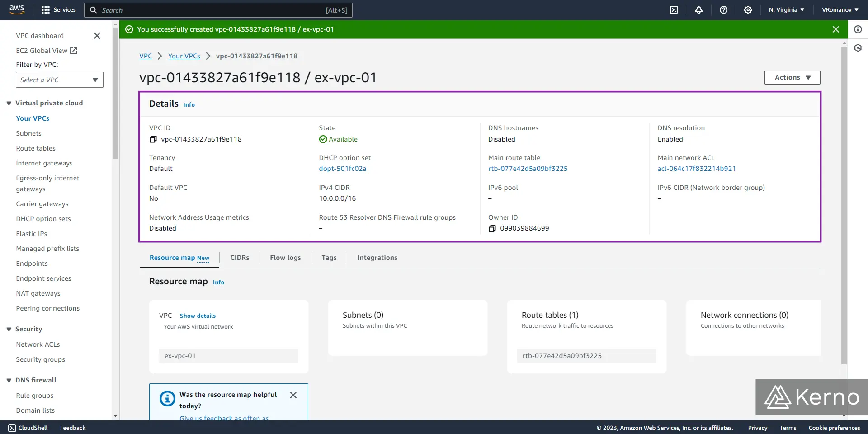Click the CloudShell icon in footer
The height and width of the screenshot is (434, 868).
pyautogui.click(x=12, y=428)
